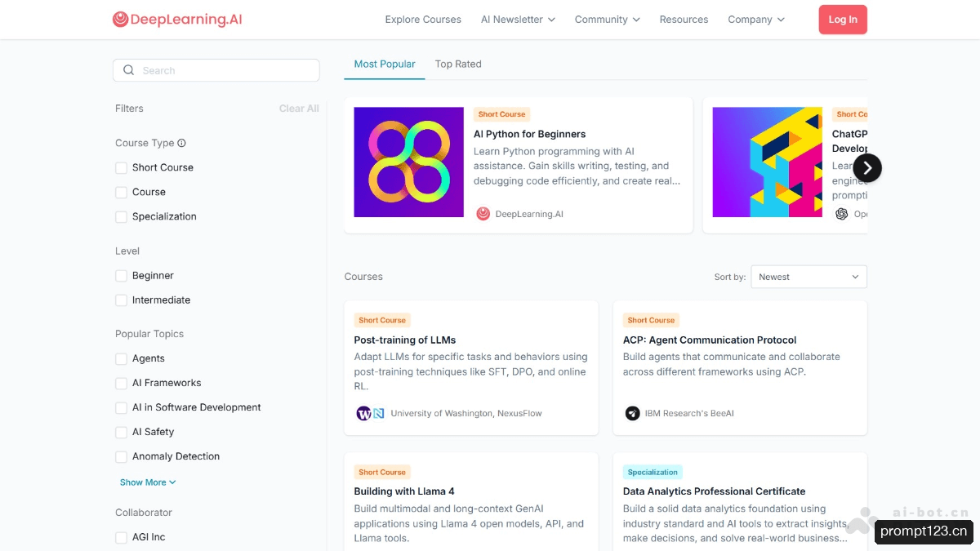
Task: Click the DeepLearning.AI logo
Action: coord(177,20)
